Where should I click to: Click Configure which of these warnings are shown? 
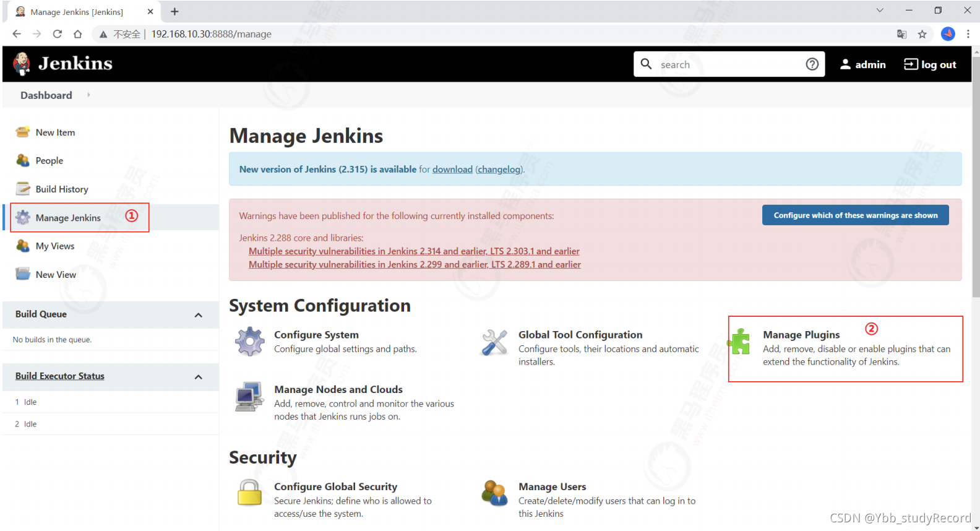click(856, 215)
